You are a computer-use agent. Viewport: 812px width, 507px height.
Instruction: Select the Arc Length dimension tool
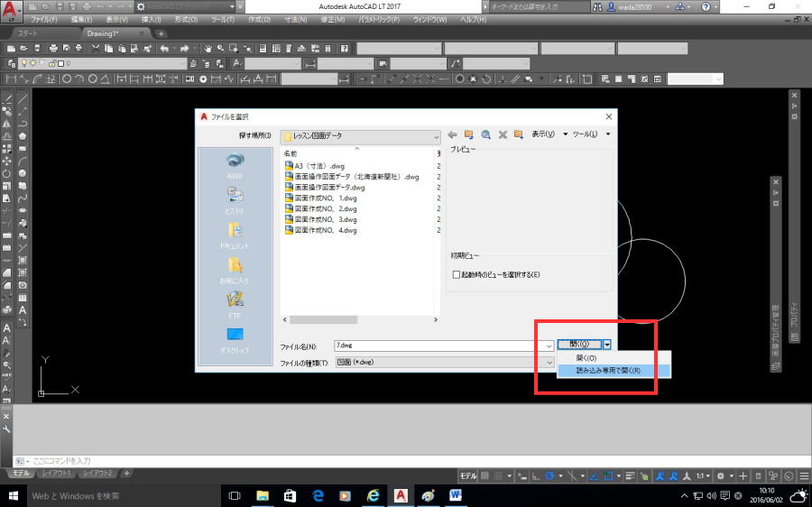37,79
